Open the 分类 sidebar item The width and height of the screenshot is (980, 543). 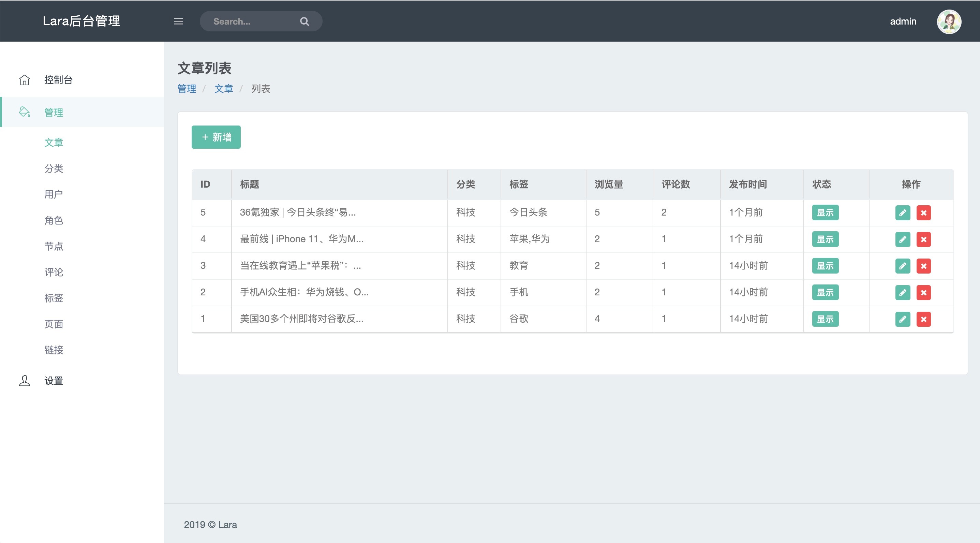click(x=54, y=168)
